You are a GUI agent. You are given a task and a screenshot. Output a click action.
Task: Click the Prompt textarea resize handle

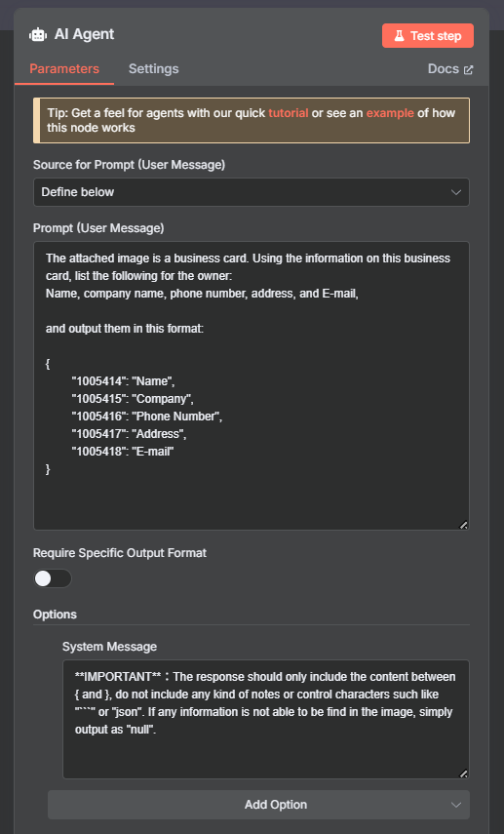click(464, 525)
